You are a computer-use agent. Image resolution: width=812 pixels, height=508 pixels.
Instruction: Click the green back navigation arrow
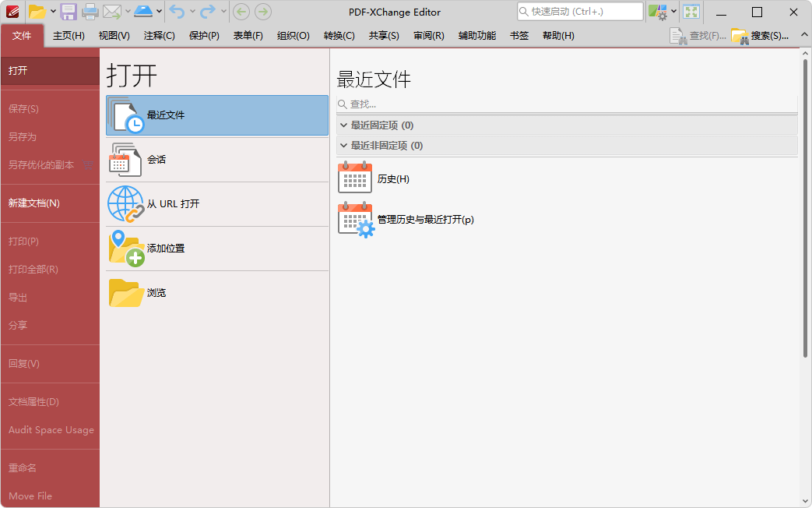tap(241, 12)
